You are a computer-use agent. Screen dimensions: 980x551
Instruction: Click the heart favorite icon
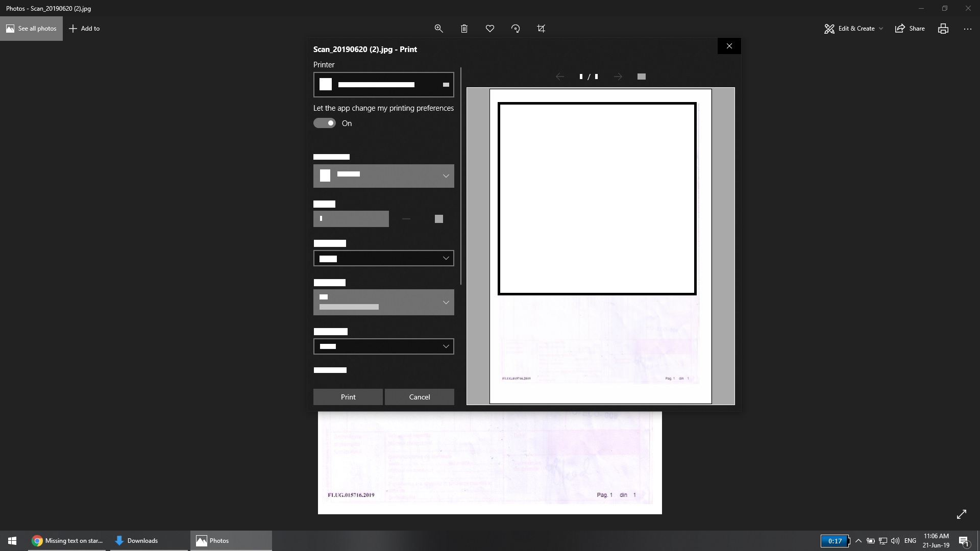(490, 29)
